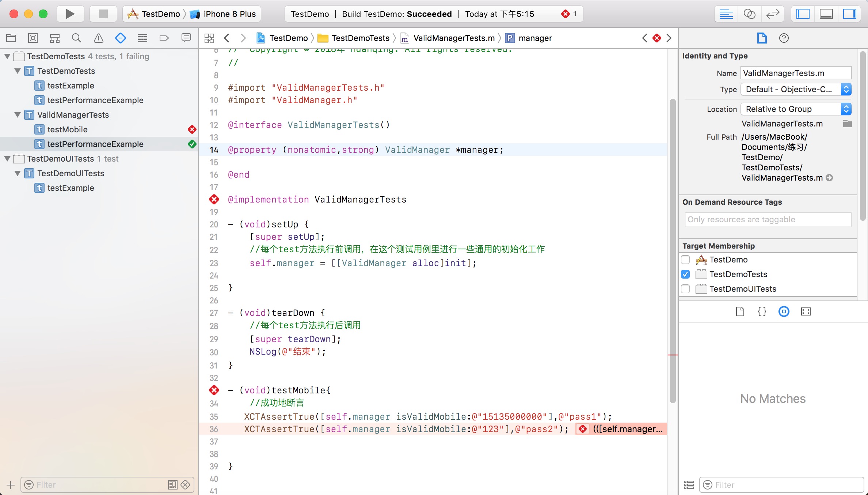Open the Breakpoint navigator

(x=164, y=38)
